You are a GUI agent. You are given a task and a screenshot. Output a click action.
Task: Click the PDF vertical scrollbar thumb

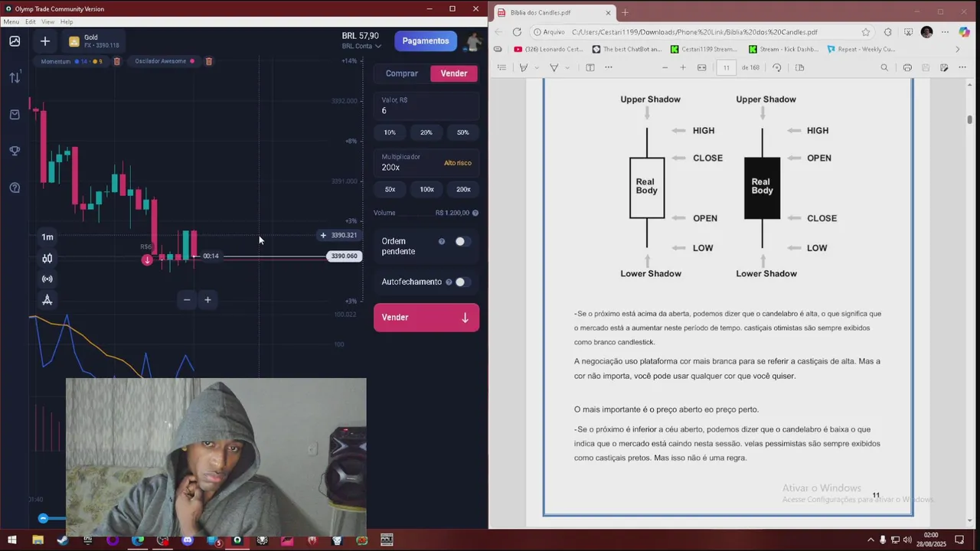click(969, 119)
